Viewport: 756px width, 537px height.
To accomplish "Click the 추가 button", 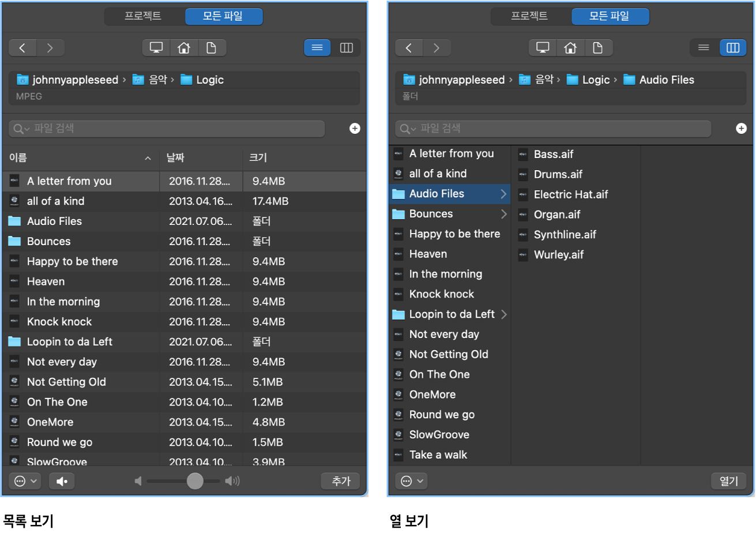I will [341, 481].
